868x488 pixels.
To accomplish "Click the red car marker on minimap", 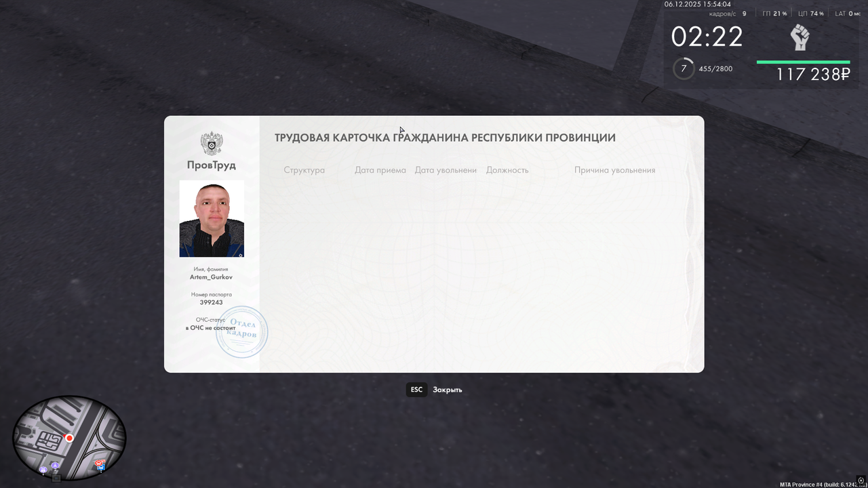I will tap(100, 463).
